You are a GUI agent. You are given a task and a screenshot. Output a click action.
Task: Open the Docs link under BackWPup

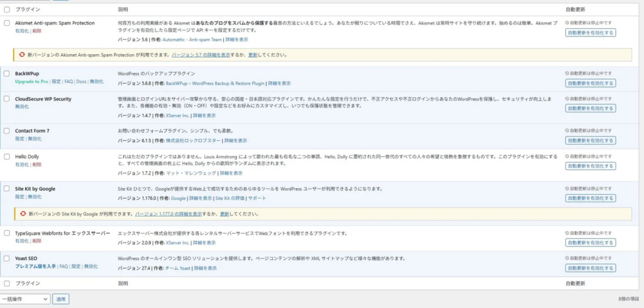[x=81, y=82]
